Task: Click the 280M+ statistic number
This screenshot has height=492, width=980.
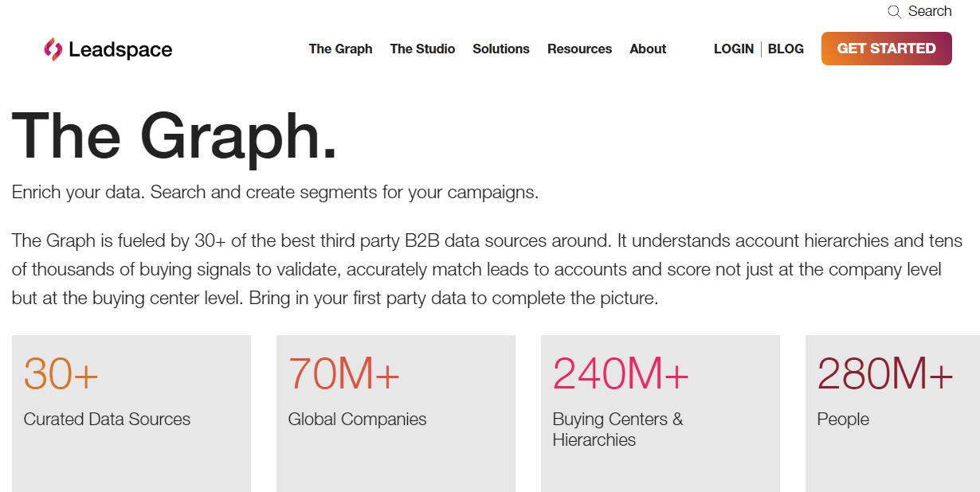Action: (885, 373)
